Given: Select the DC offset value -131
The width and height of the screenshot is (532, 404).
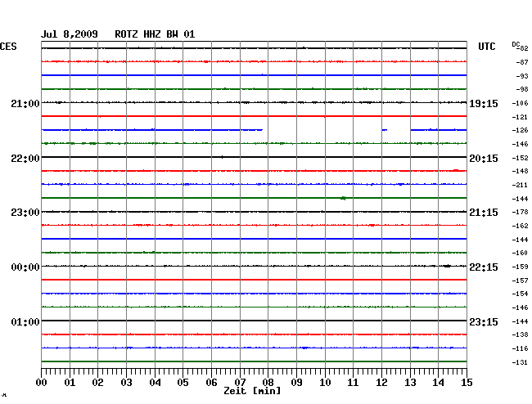Looking at the screenshot, I should pos(520,362).
